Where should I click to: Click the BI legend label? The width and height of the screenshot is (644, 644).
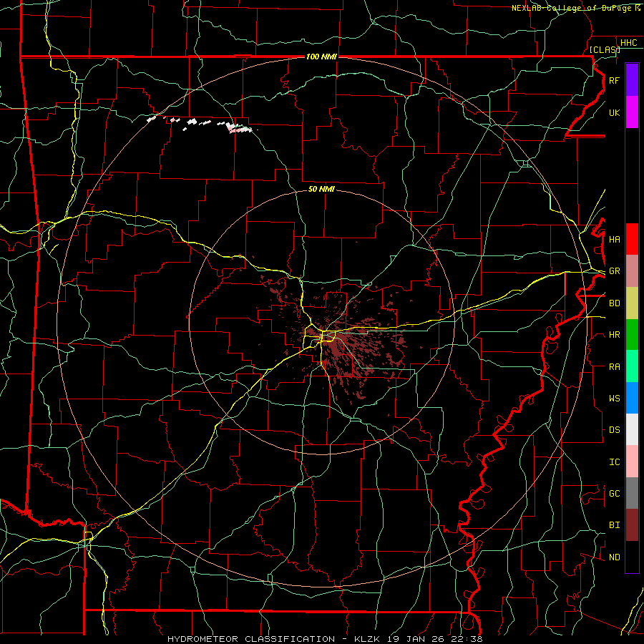(614, 525)
